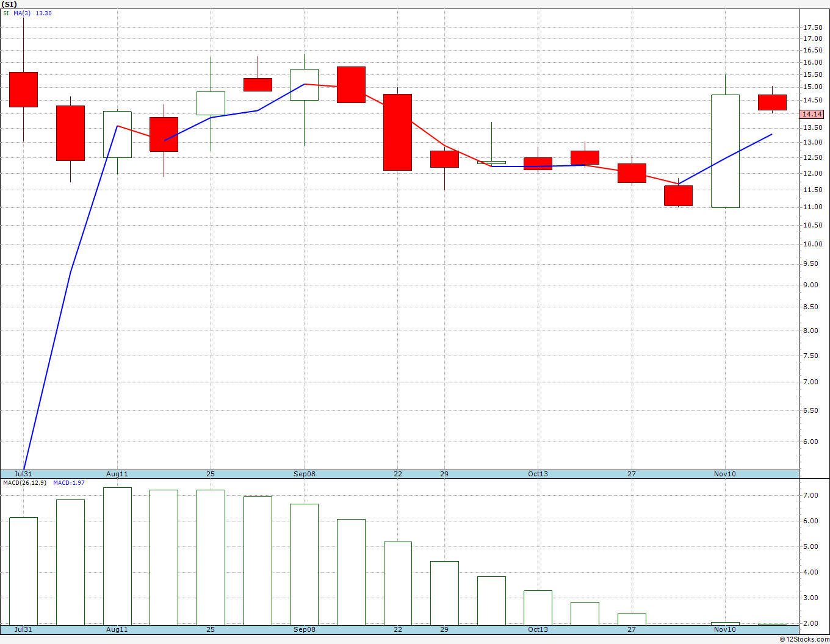This screenshot has height=644, width=830.
Task: Click the Oct13 MACD histogram bar
Action: [x=538, y=607]
